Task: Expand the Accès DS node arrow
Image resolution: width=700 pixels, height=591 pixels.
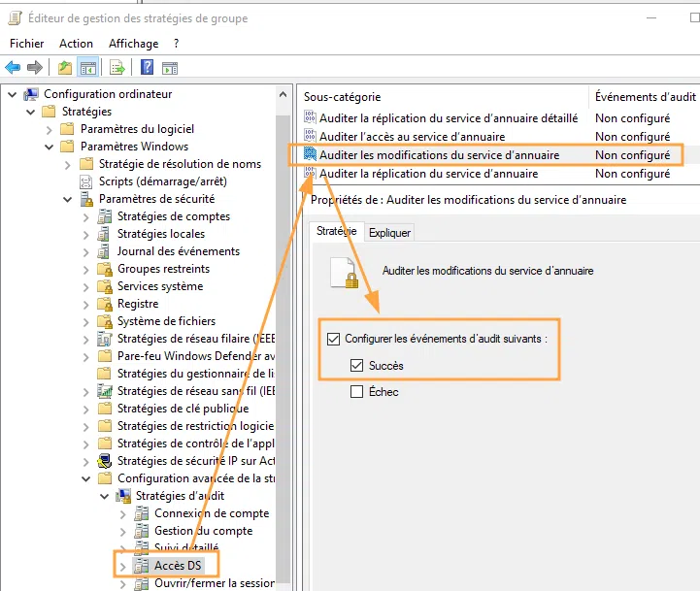Action: point(122,567)
